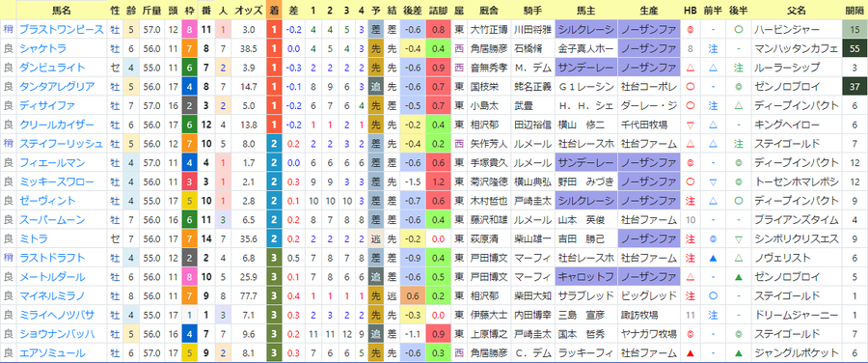Click owner cell キャロットフ
The width and height of the screenshot is (868, 363).
tap(586, 277)
